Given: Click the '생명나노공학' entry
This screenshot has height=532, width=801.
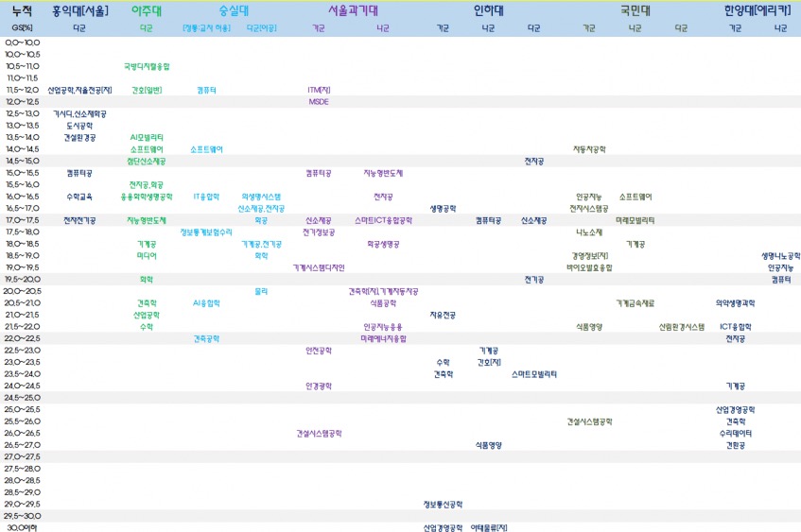Looking at the screenshot, I should pos(780,256).
